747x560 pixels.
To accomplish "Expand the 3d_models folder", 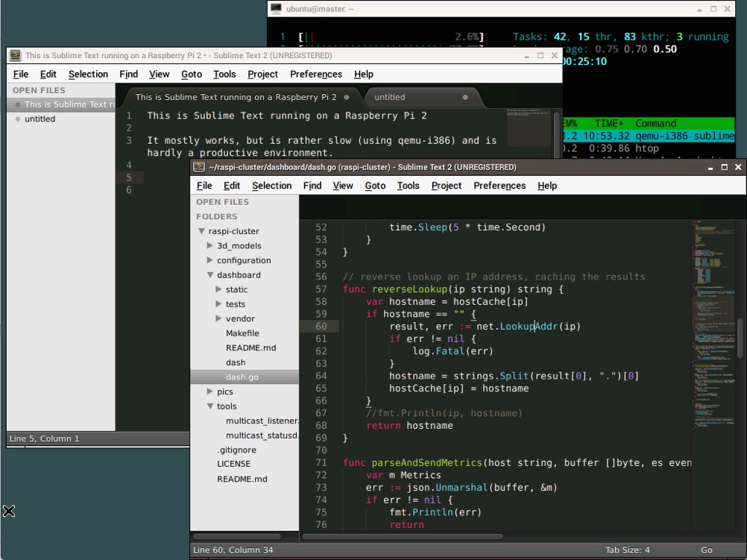I will [x=209, y=245].
